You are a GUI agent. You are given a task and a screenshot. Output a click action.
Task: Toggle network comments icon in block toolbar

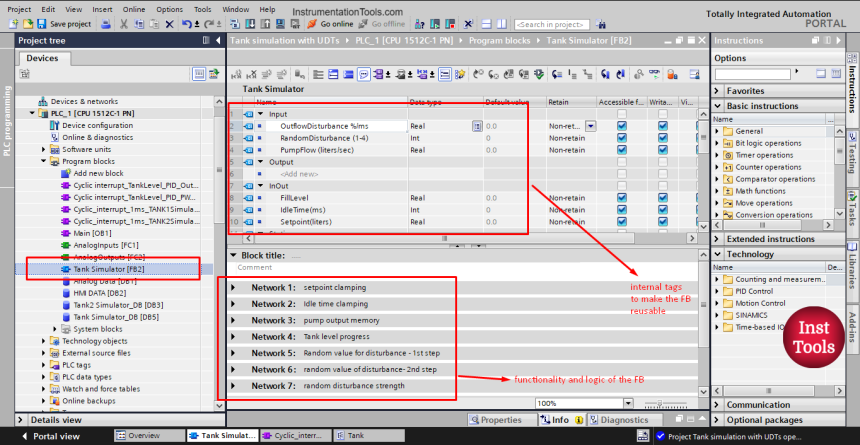364,74
